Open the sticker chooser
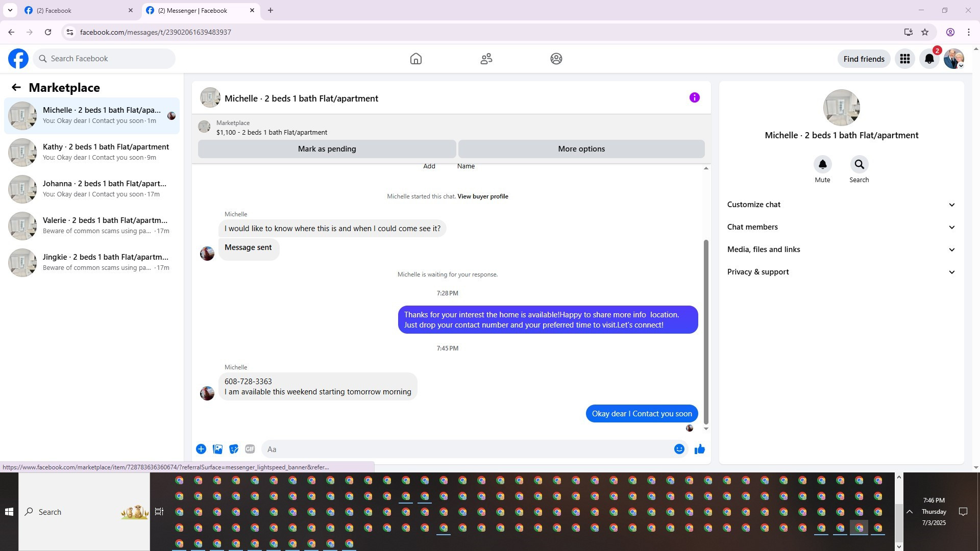 pyautogui.click(x=234, y=449)
